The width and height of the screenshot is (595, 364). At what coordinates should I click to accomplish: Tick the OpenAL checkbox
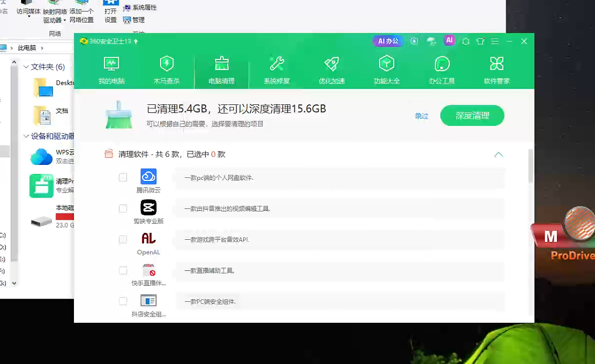click(x=123, y=239)
